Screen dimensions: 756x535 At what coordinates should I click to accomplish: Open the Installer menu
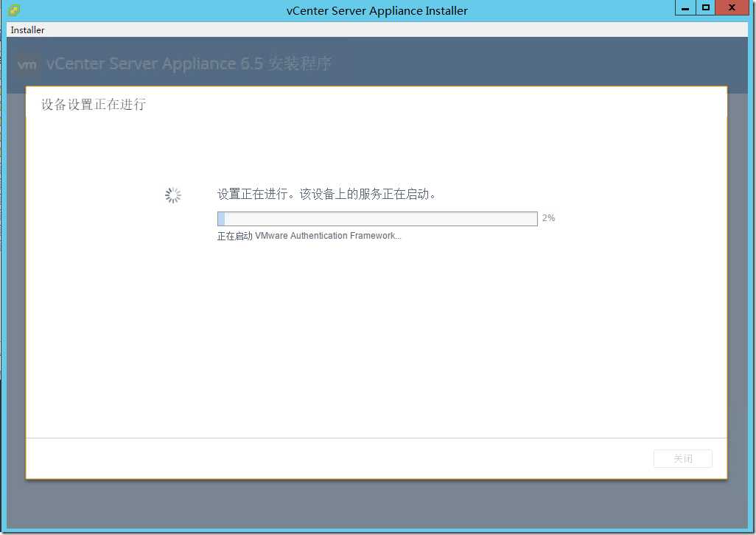pyautogui.click(x=27, y=30)
